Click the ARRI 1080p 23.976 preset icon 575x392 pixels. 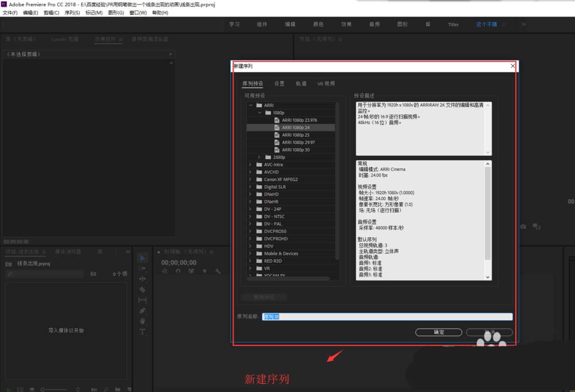coord(277,120)
